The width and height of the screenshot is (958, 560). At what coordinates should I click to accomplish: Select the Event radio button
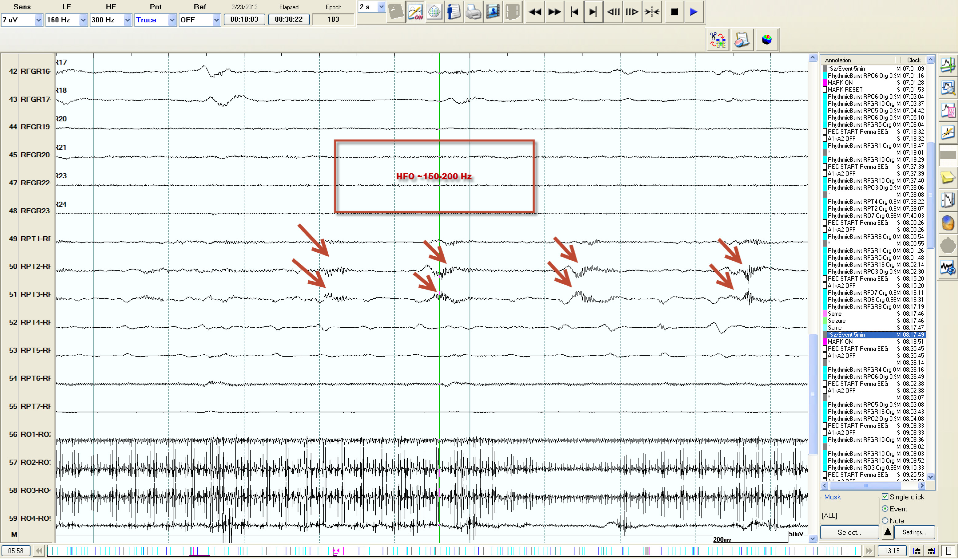coord(885,509)
